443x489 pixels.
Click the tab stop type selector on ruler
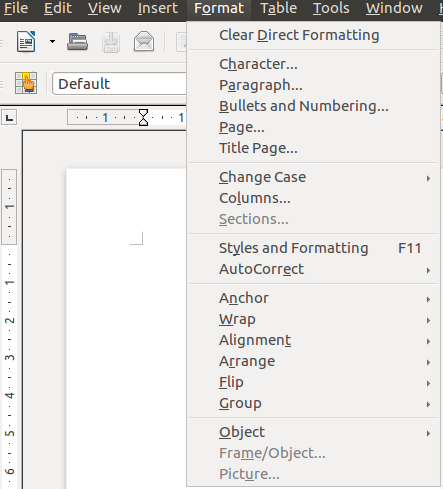point(9,117)
